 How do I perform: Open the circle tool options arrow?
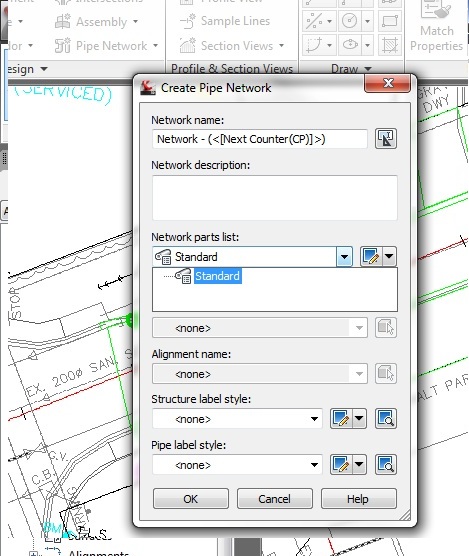367,21
